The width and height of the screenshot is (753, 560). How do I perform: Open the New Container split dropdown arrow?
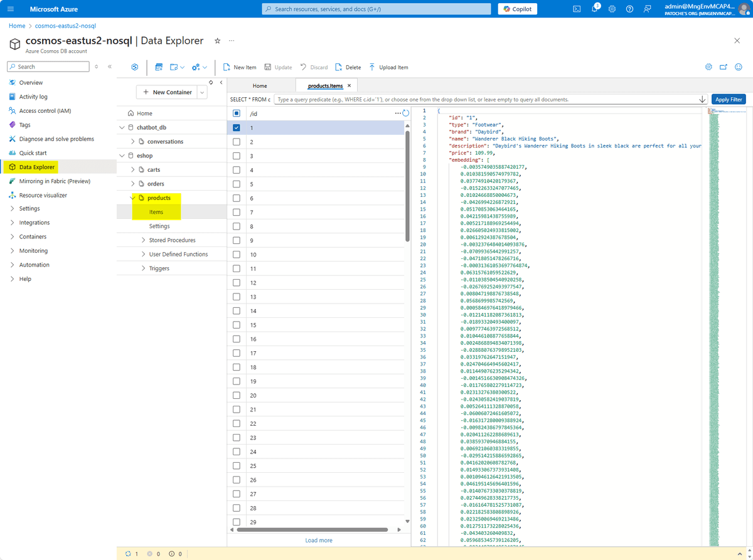click(202, 92)
